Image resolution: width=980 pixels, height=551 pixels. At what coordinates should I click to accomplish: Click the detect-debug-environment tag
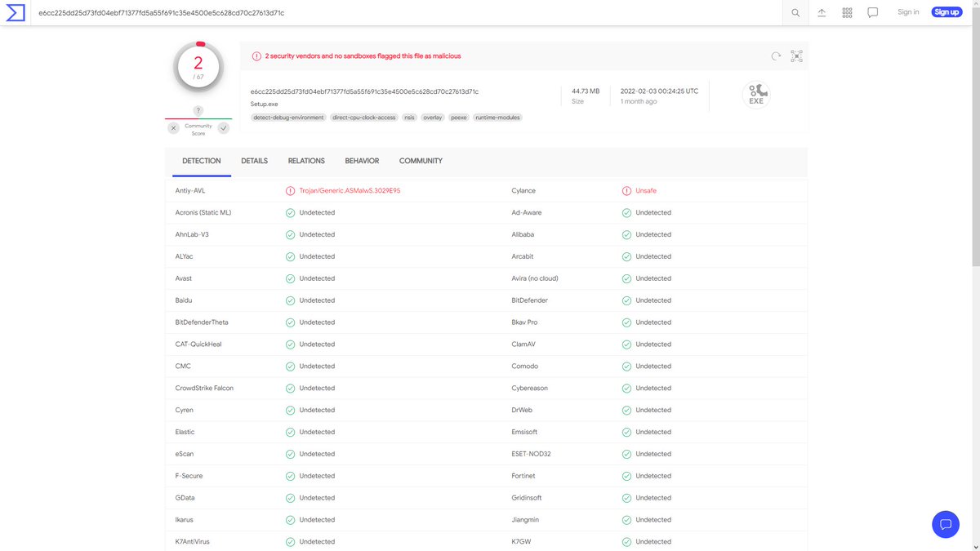pos(288,118)
